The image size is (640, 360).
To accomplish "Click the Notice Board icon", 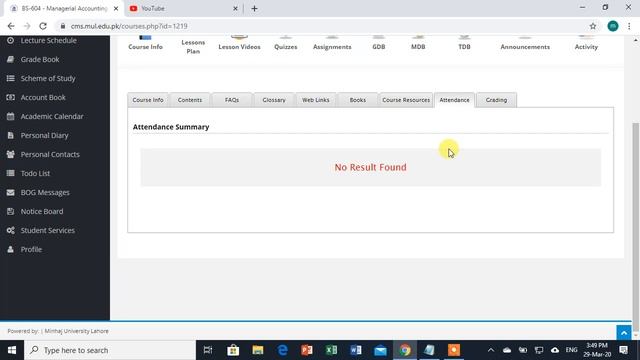I will [11, 211].
